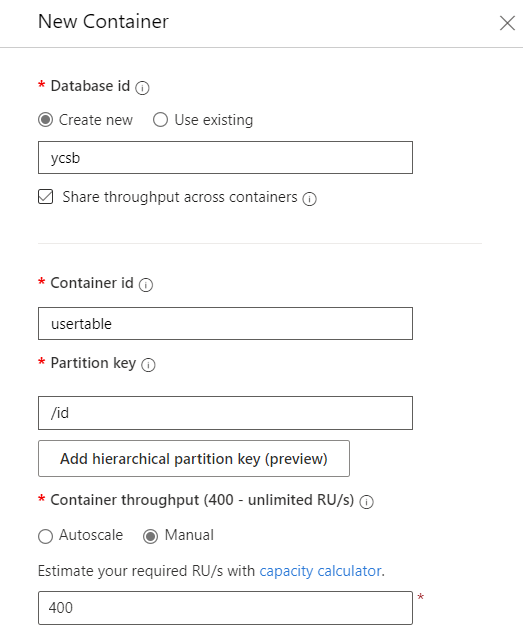Switch throughput mode to Autoscale

click(45, 536)
